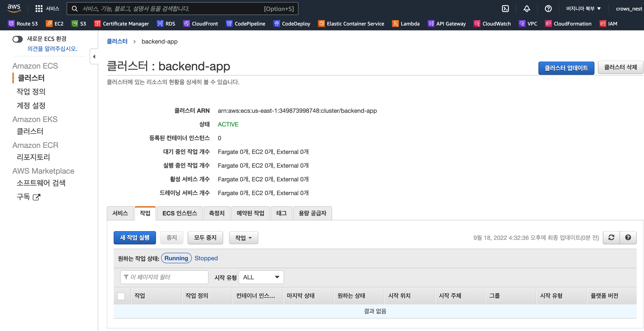Open 소프트웨어 검색 in sidebar
The height and width of the screenshot is (331, 644).
point(41,183)
